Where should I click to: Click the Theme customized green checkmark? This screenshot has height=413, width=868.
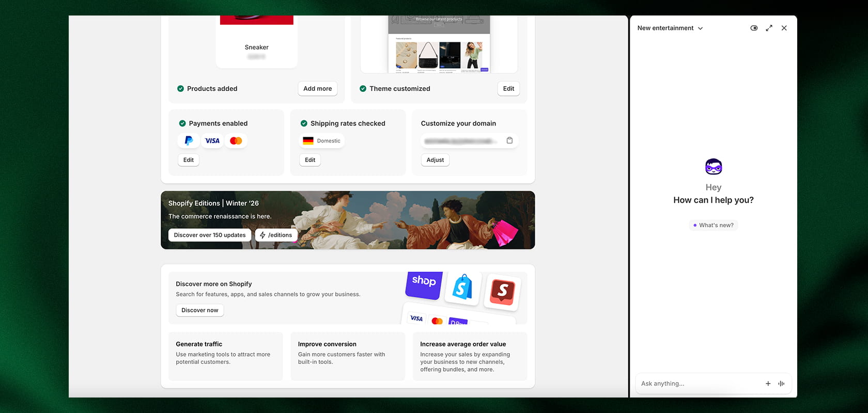click(x=363, y=89)
